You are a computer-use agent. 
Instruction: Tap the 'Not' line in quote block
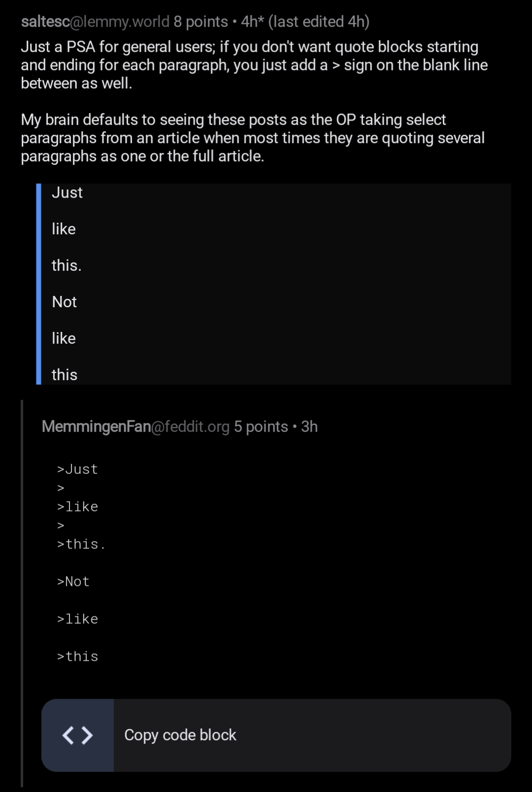click(65, 302)
